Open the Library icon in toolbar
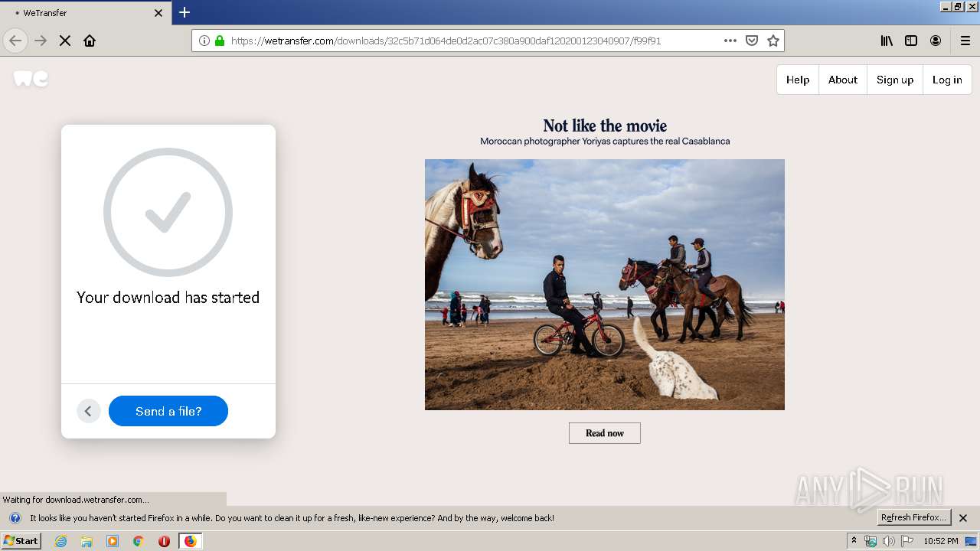This screenshot has width=980, height=551. point(887,41)
